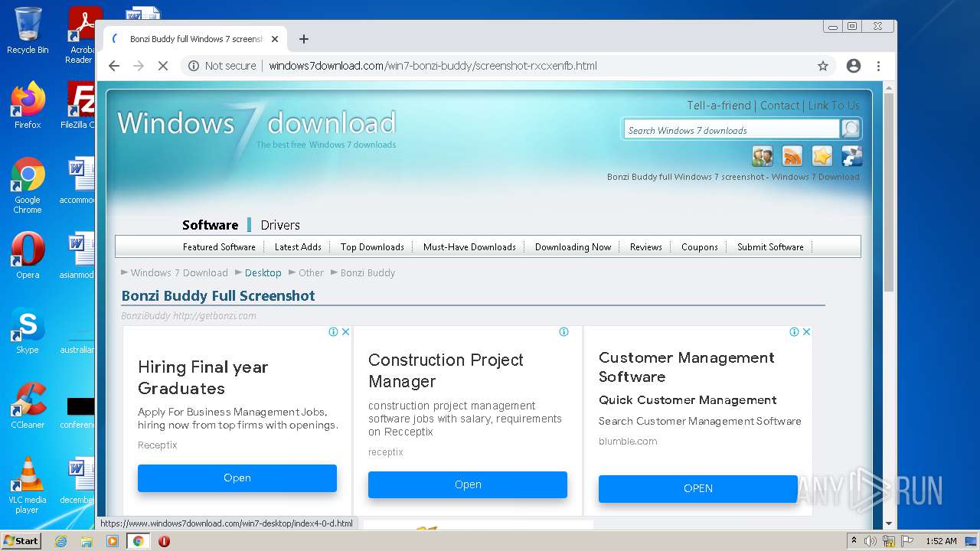Image resolution: width=980 pixels, height=551 pixels.
Task: Click the system clock 1:52 AM
Action: coord(941,541)
